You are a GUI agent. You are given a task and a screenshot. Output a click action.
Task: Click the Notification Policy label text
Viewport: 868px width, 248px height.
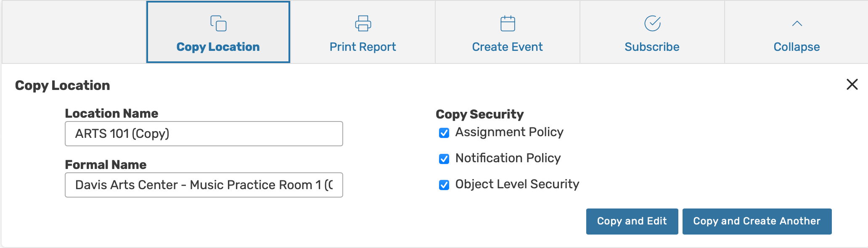click(508, 158)
